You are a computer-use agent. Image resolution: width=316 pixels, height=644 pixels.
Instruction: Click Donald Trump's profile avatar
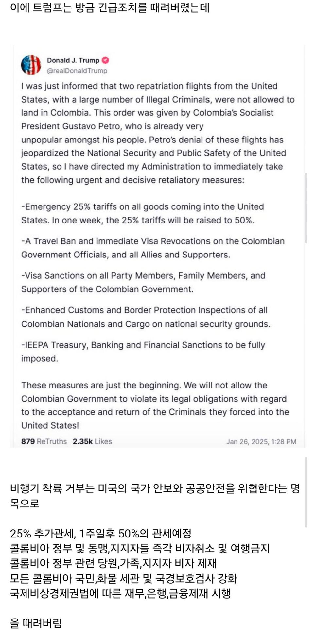click(x=31, y=65)
